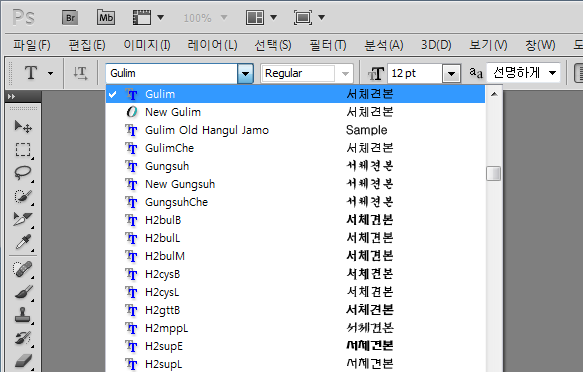Open the 선택(S) menu

pos(273,45)
